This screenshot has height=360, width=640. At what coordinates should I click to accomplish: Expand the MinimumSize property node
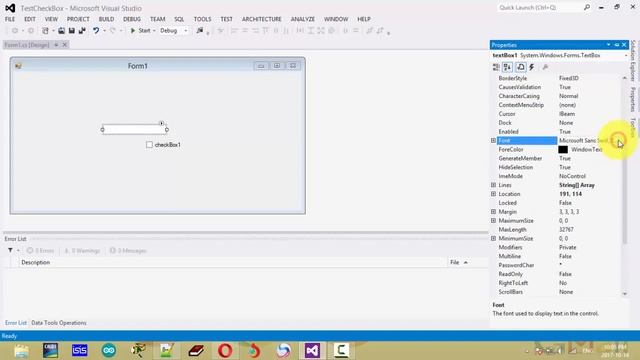[493, 238]
